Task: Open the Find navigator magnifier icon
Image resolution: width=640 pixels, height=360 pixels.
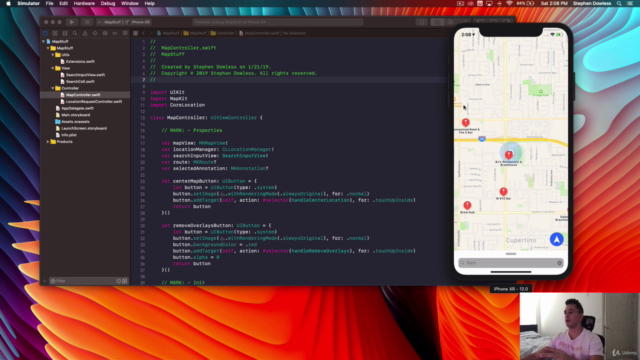Action: (x=75, y=33)
